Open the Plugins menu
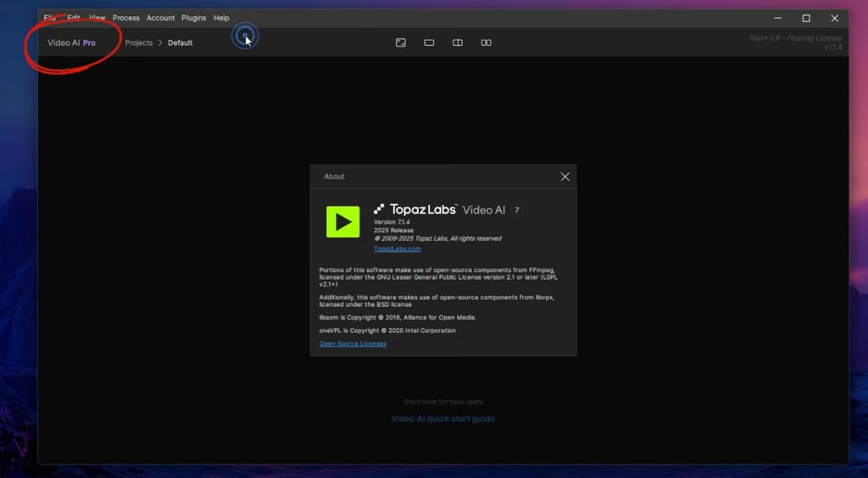 (194, 18)
